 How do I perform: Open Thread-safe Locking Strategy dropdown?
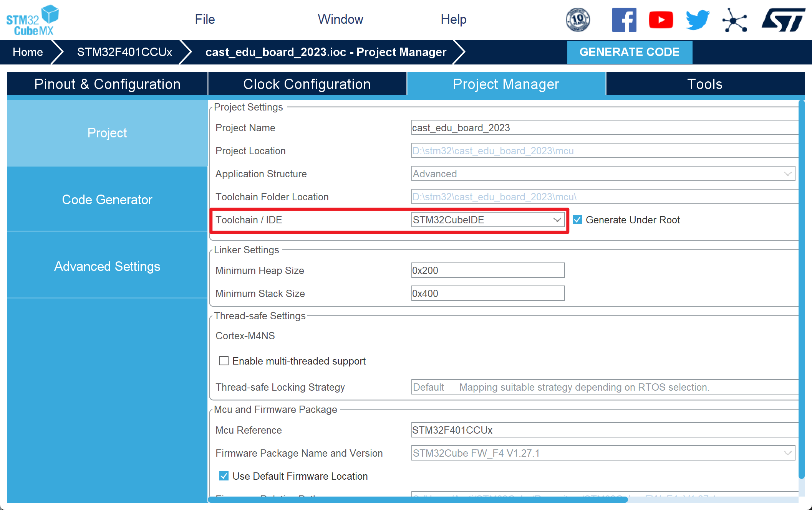coord(605,387)
